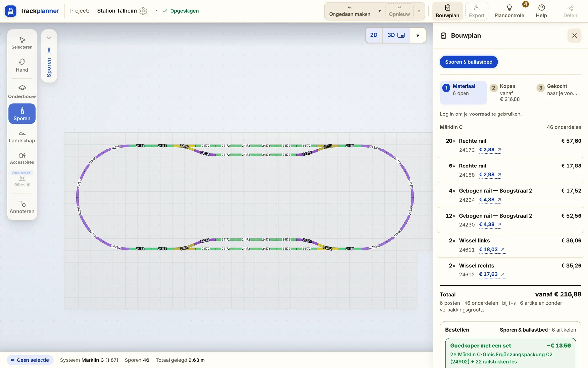Open the 24612 price link
Image resolution: width=588 pixels, height=368 pixels.
[x=492, y=274]
